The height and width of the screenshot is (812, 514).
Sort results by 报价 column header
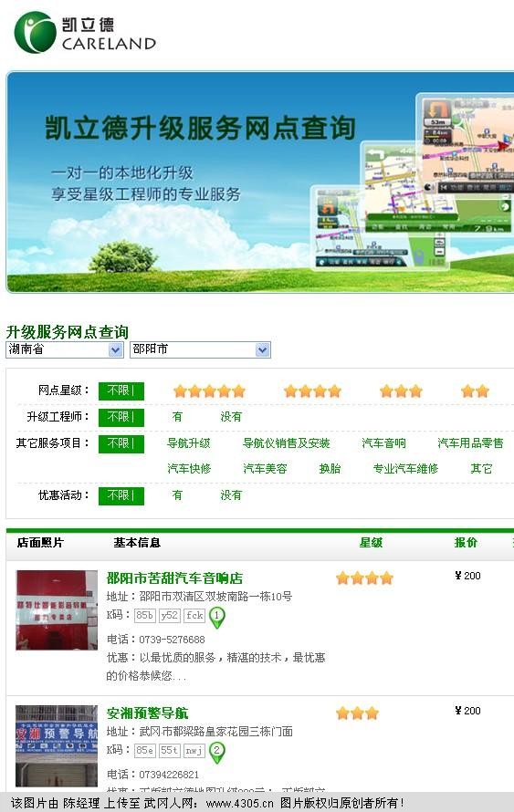tap(466, 543)
